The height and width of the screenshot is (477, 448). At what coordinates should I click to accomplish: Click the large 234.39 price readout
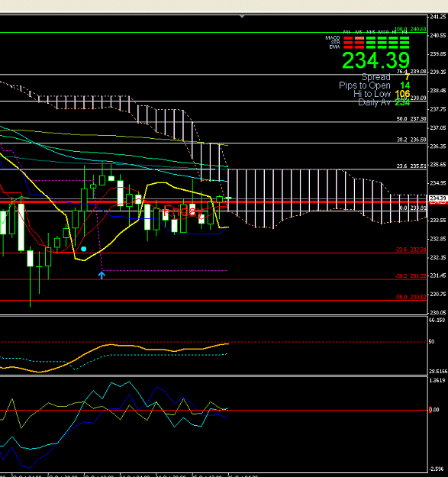[x=376, y=60]
